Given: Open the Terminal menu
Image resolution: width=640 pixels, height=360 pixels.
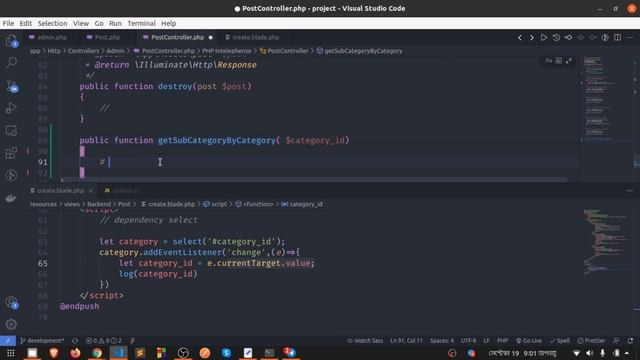Looking at the screenshot, I should click(x=141, y=23).
